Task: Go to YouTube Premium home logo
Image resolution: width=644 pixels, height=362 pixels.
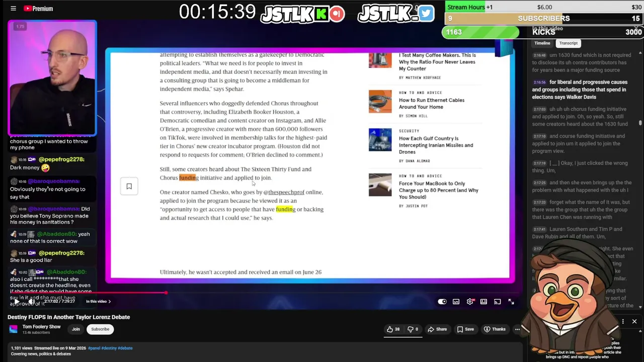Action: click(x=38, y=9)
